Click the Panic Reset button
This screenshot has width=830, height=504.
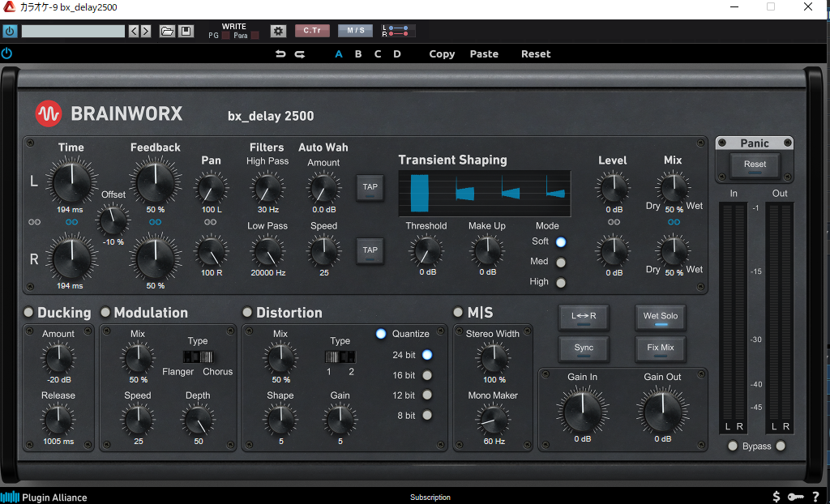pos(755,165)
